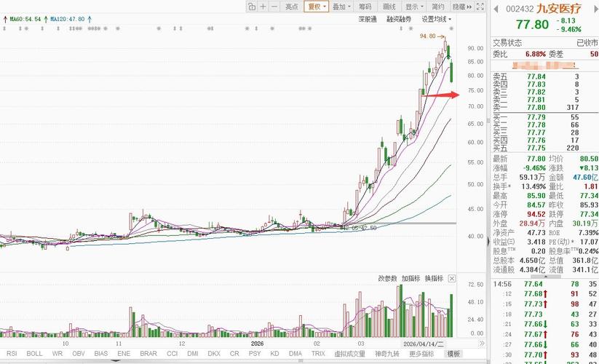Click the 换手 13.49% value

coord(533,186)
